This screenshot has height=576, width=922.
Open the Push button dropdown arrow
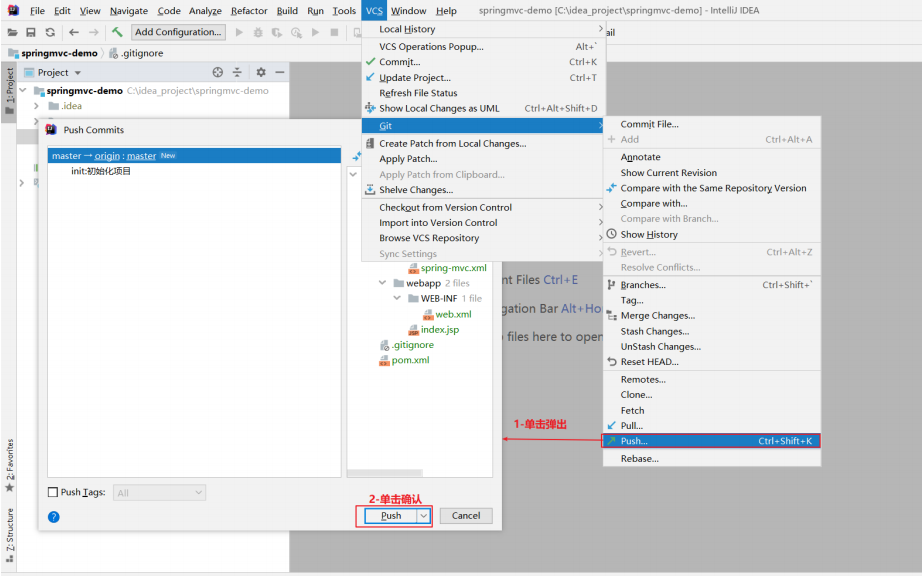click(x=423, y=515)
